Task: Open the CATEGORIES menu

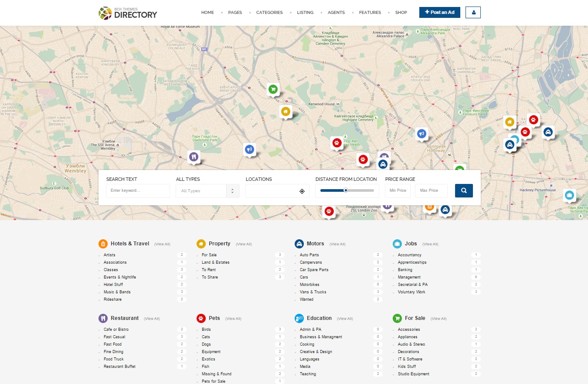Action: click(269, 13)
